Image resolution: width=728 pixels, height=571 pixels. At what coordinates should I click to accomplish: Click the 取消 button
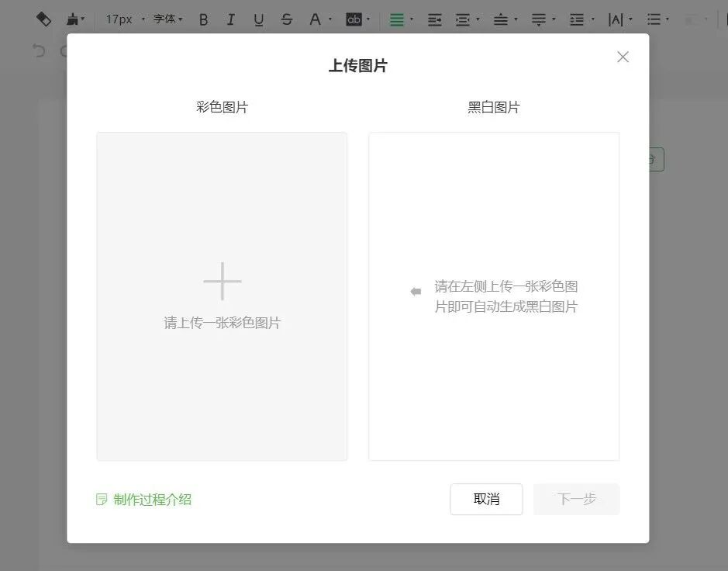tap(486, 499)
